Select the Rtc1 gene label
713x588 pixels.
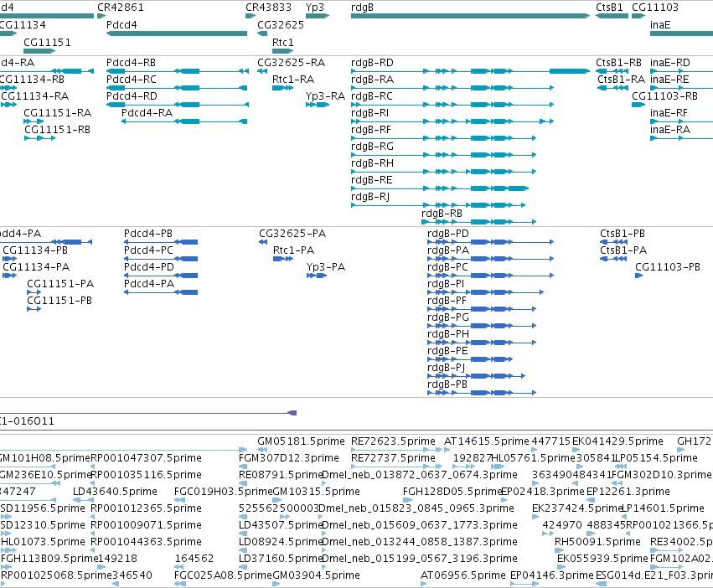[283, 42]
